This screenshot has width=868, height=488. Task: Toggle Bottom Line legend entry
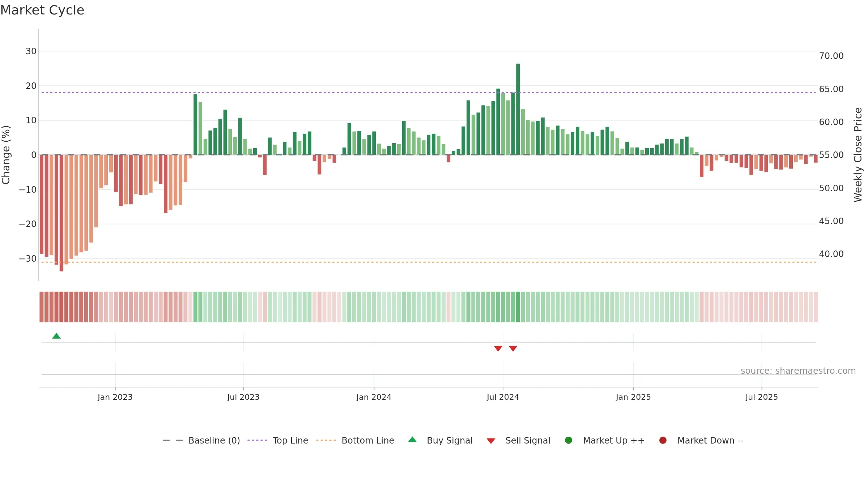[x=355, y=441]
